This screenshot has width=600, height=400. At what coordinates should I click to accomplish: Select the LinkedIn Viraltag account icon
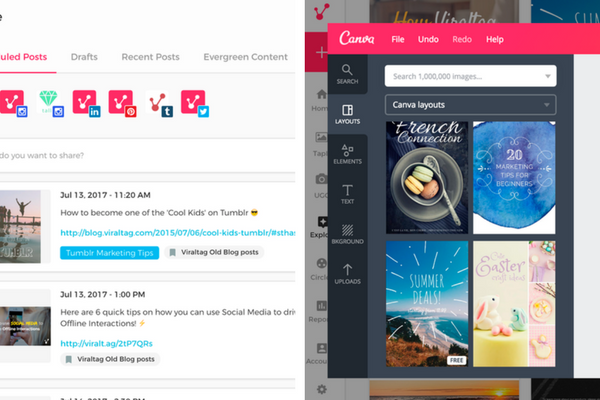tap(86, 103)
